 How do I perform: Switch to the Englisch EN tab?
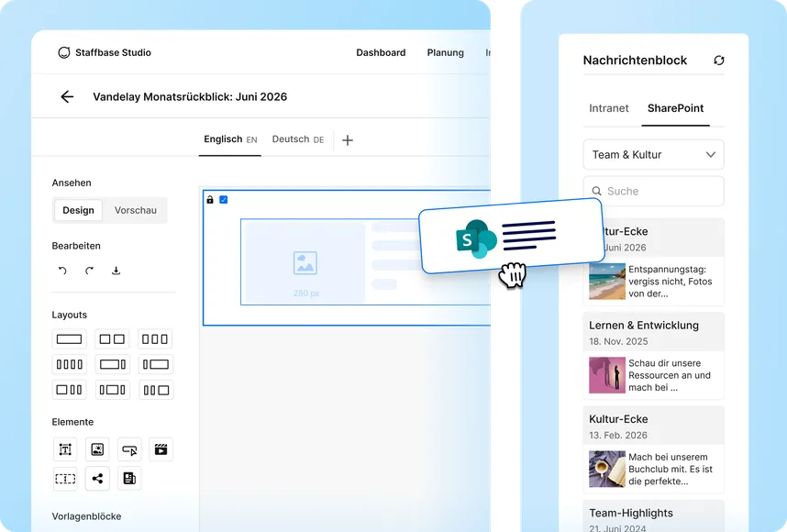(x=230, y=139)
